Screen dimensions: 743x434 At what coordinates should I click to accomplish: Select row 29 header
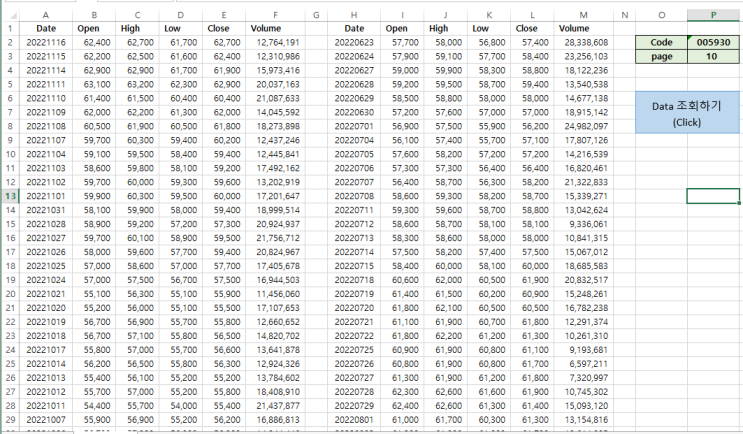coord(10,420)
